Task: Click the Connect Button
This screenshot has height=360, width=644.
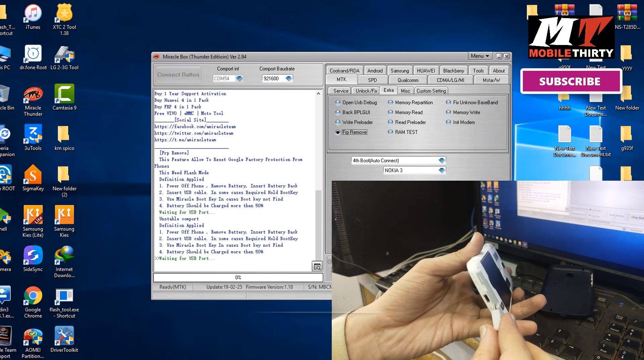Action: point(178,75)
